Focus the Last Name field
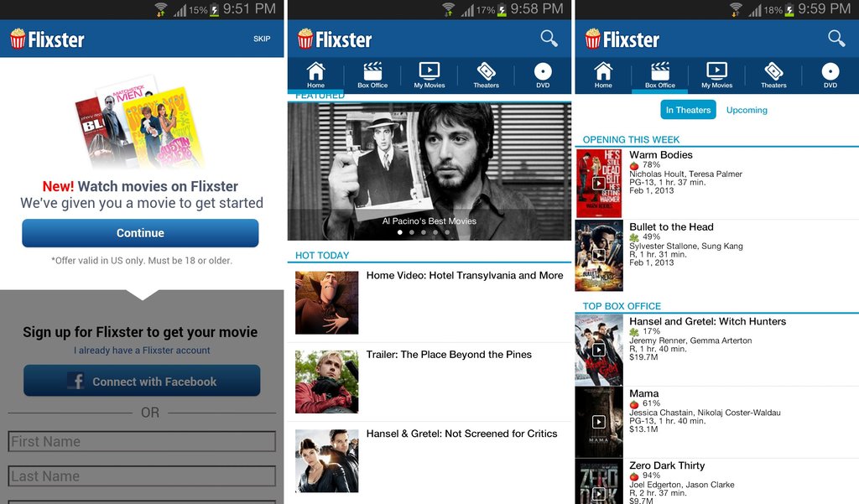 pyautogui.click(x=142, y=476)
